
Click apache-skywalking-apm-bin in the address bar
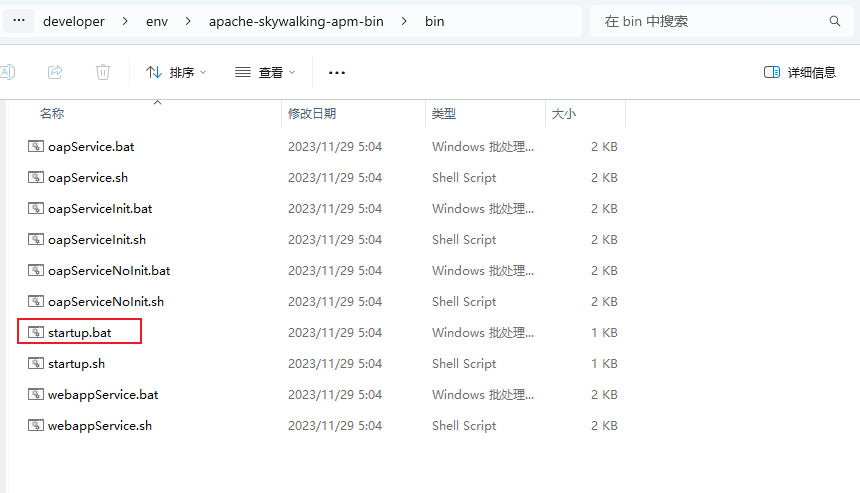click(296, 21)
